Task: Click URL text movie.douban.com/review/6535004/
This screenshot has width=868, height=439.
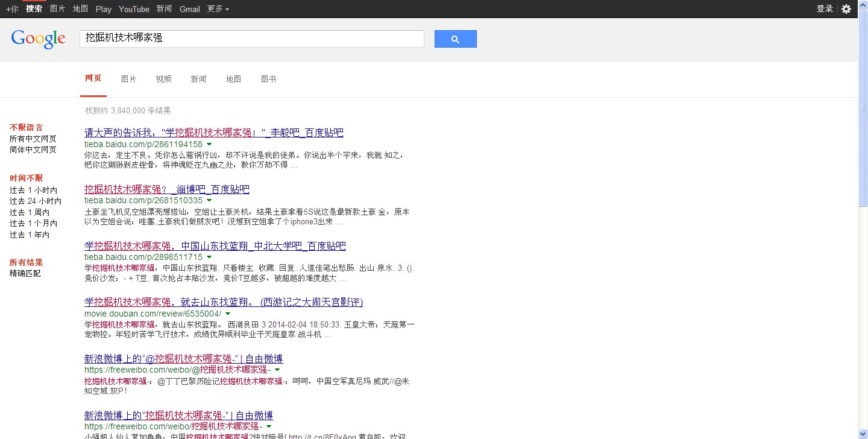Action: (x=153, y=314)
